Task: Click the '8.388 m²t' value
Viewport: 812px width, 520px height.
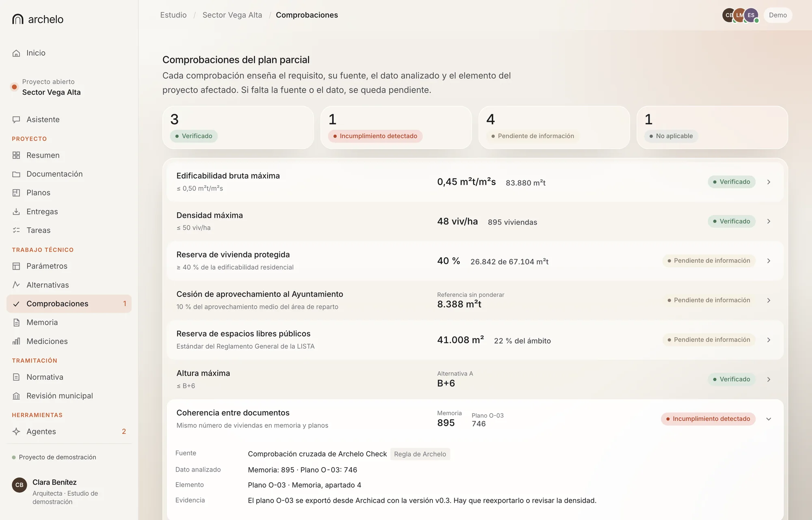Action: point(459,304)
